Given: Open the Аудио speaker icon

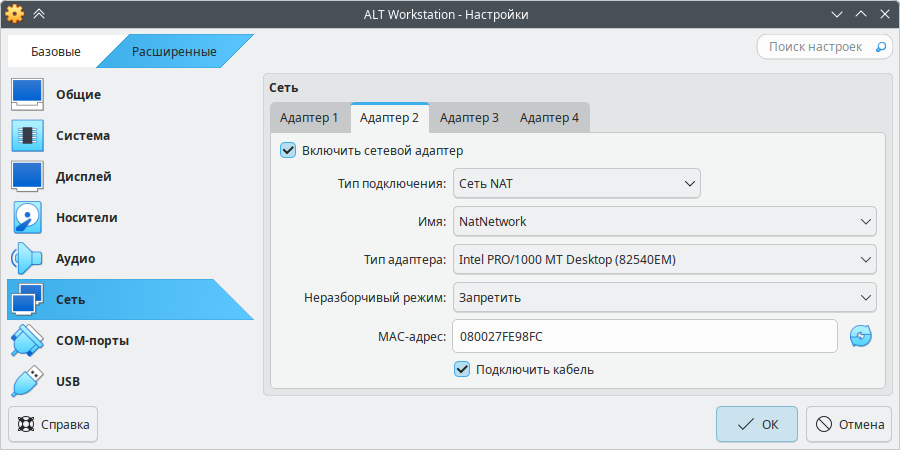Looking at the screenshot, I should (x=27, y=258).
